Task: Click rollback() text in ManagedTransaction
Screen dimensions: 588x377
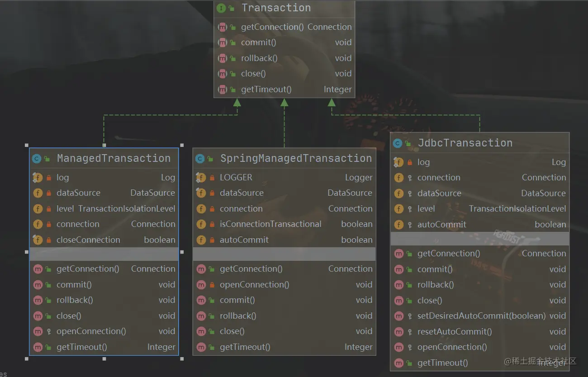Action: click(x=75, y=300)
